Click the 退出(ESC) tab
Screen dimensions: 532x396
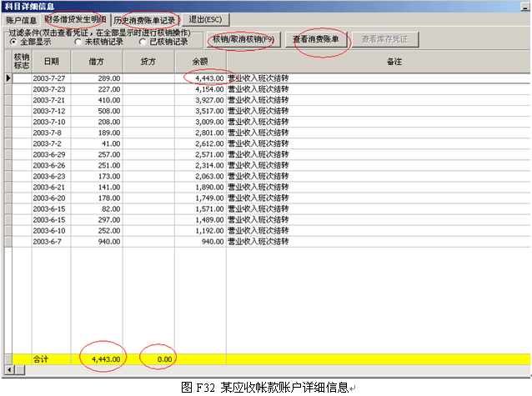click(204, 19)
